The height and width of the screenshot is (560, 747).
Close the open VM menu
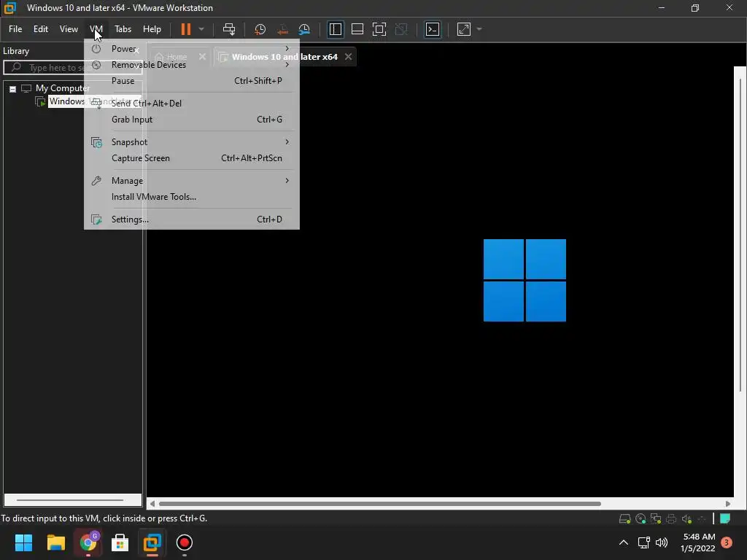[96, 29]
